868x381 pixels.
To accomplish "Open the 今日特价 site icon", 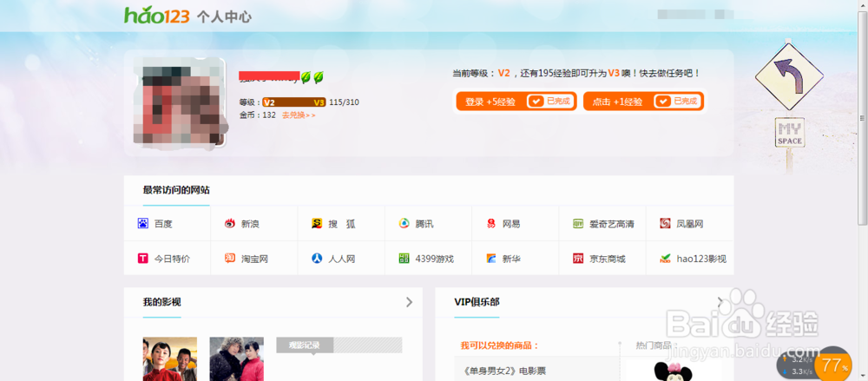I will click(x=143, y=258).
